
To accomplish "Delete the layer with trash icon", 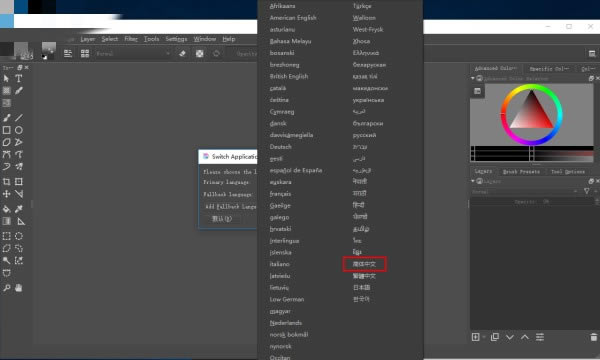I will (593, 337).
